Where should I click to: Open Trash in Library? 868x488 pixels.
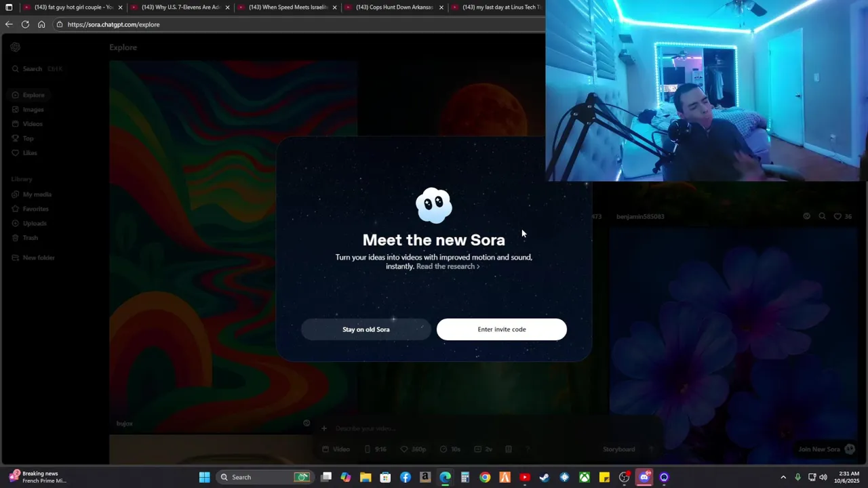click(25, 238)
